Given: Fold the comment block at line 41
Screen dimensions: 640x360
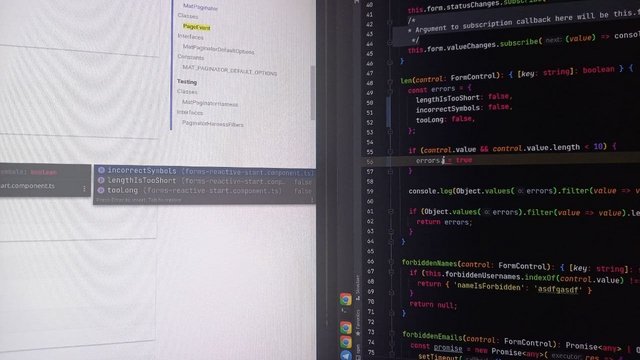Looking at the screenshot, I should pos(390,23).
